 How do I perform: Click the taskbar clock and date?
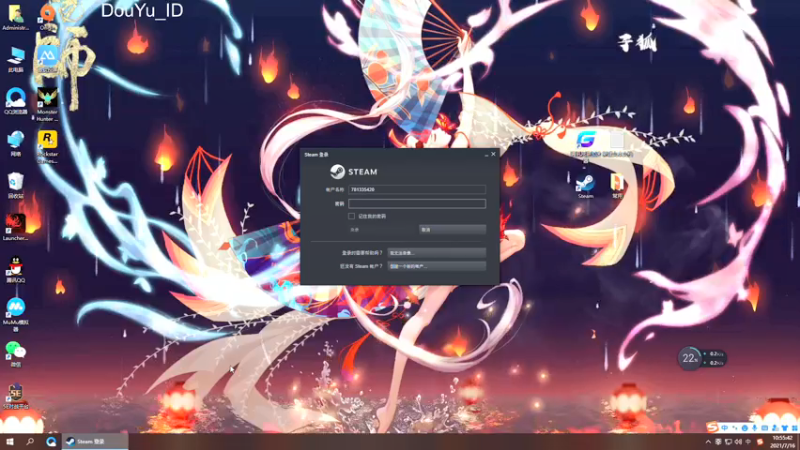pyautogui.click(x=783, y=442)
